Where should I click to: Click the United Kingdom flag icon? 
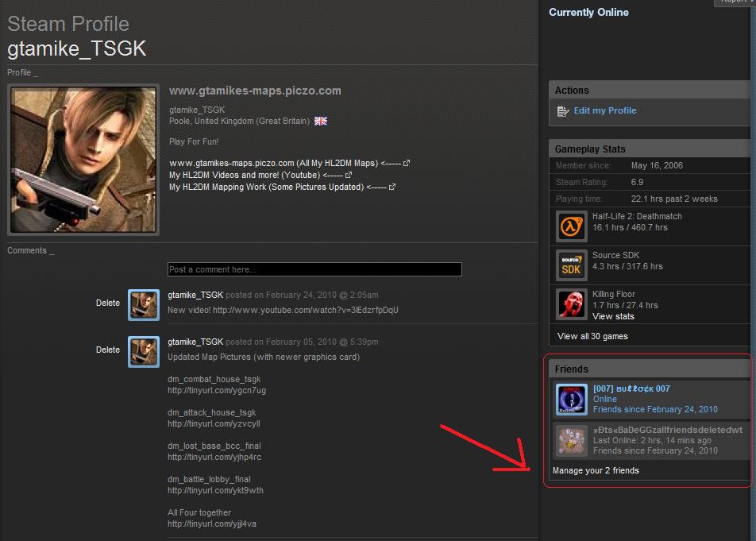coord(321,122)
